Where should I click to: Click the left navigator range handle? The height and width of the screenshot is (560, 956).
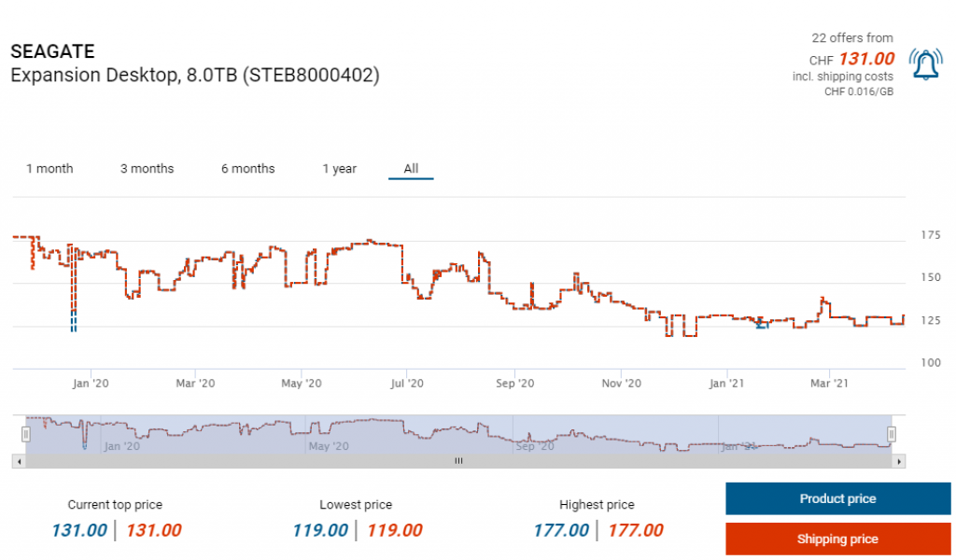[x=26, y=434]
